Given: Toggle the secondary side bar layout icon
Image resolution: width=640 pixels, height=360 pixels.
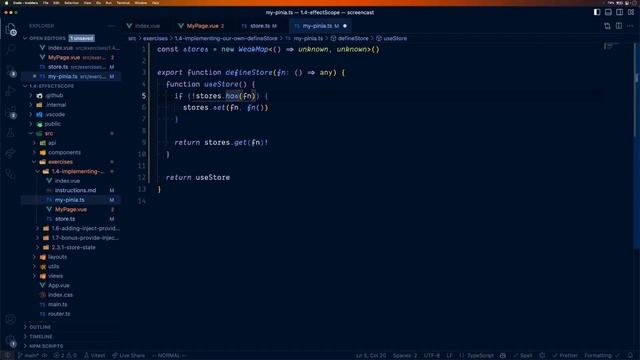Looking at the screenshot, I should coord(620,12).
